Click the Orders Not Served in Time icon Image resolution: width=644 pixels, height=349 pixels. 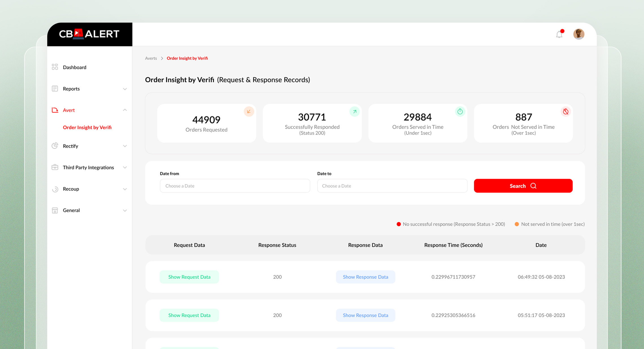(566, 111)
